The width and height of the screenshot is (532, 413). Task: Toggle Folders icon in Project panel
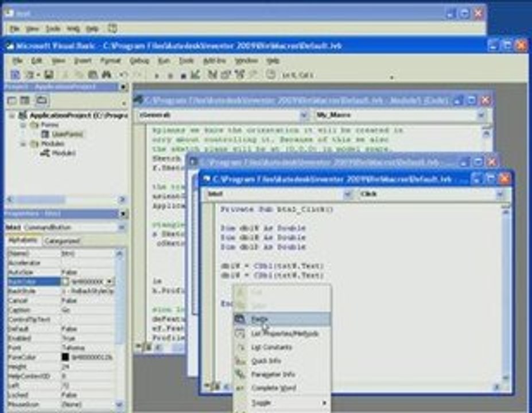coord(41,100)
